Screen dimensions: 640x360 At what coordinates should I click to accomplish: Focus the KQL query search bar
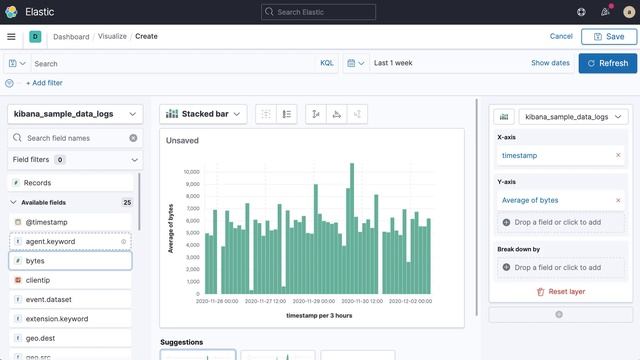pos(173,64)
